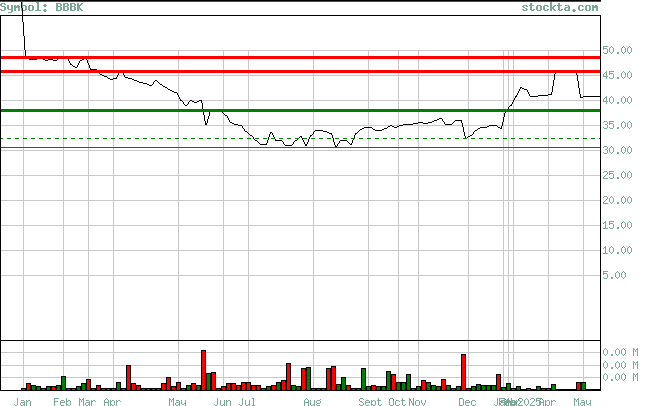655x406 pixels.
Task: Select the 45.00 price axis label
Action: pos(617,75)
